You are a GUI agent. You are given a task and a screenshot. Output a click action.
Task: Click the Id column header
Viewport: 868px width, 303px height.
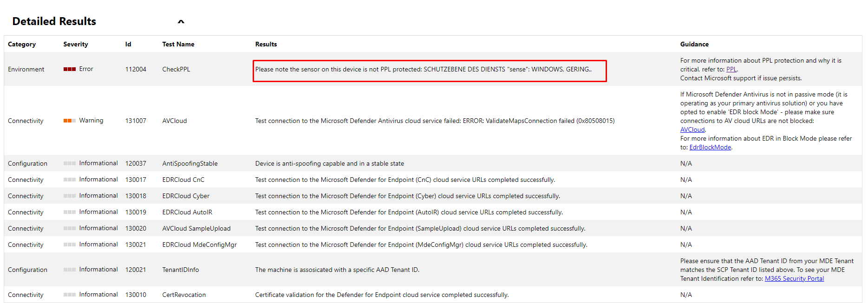[128, 44]
